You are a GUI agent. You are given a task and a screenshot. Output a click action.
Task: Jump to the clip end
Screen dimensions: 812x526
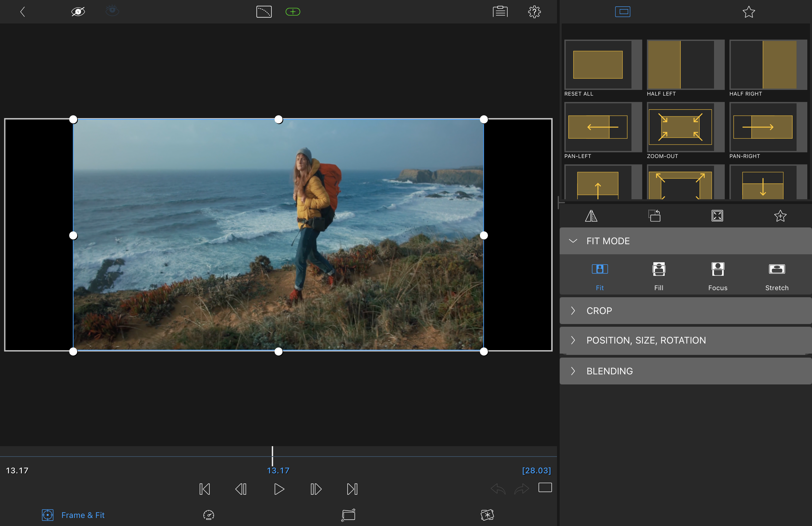tap(352, 489)
